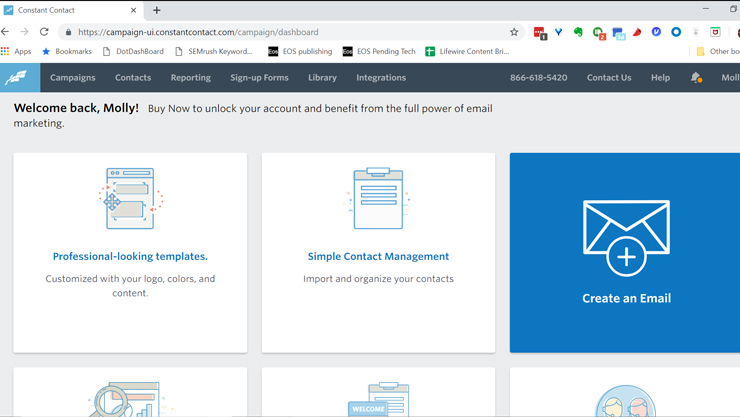Click the red Adobe-style extension icon
This screenshot has width=740, height=417.
click(x=637, y=32)
